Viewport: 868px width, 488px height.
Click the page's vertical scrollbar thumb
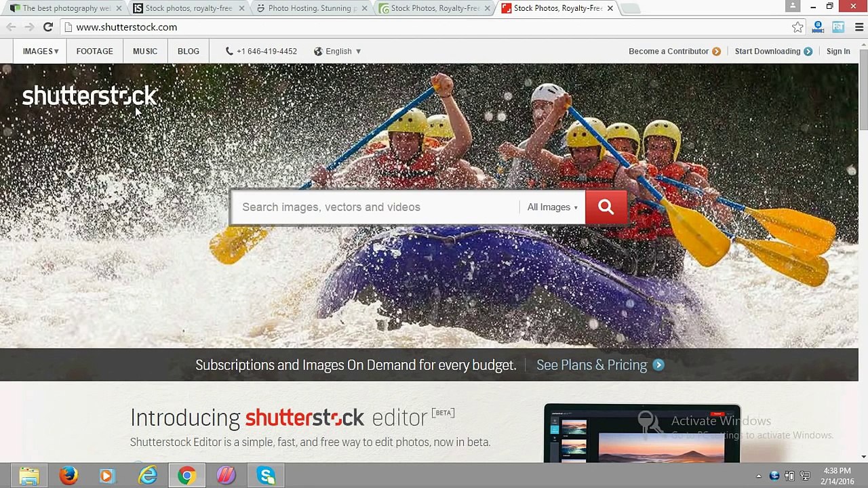[x=863, y=88]
